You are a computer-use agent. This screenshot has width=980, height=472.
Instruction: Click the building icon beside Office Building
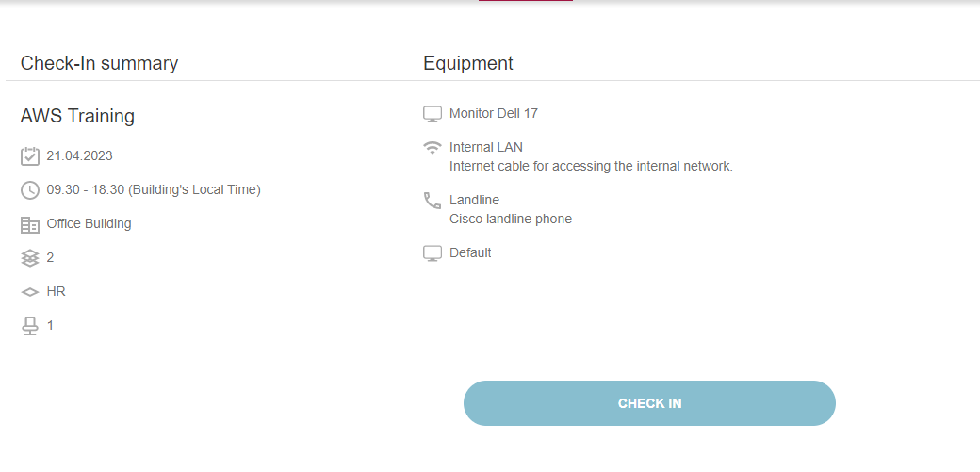click(x=30, y=224)
